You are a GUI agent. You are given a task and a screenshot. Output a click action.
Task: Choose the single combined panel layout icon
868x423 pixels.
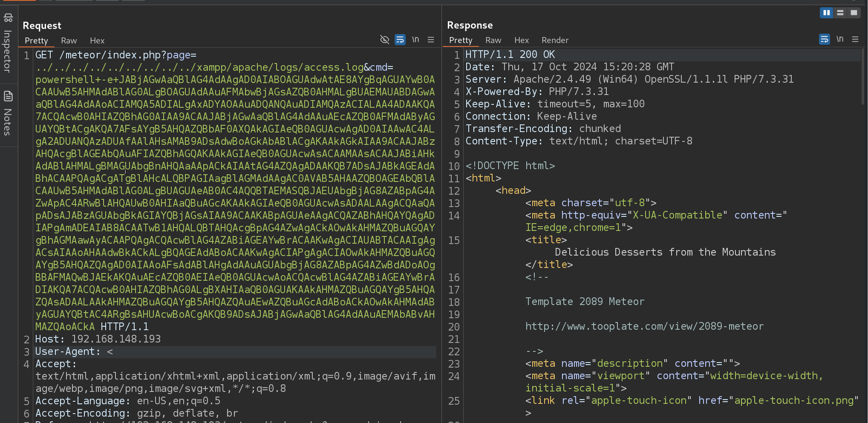(854, 13)
